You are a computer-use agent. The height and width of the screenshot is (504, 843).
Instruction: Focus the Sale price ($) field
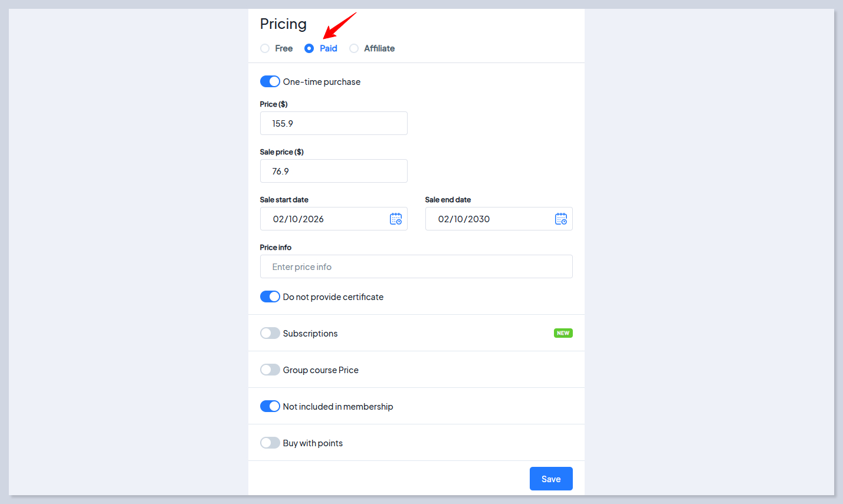(333, 171)
